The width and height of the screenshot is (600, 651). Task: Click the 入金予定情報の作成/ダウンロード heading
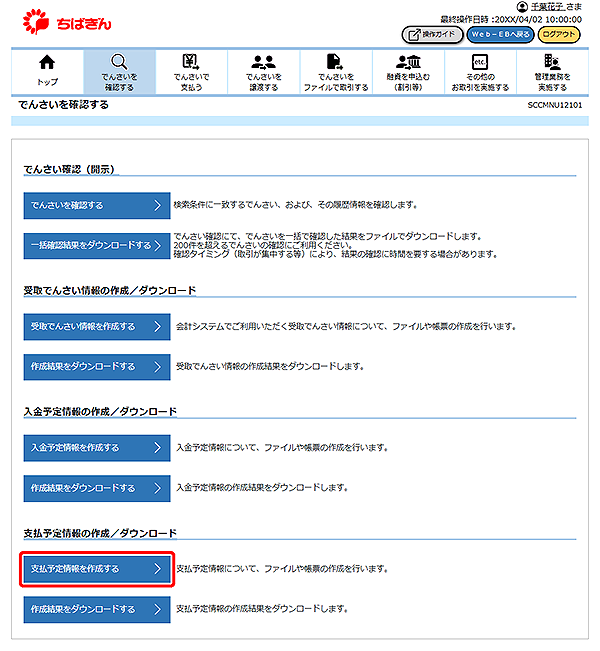100,412
